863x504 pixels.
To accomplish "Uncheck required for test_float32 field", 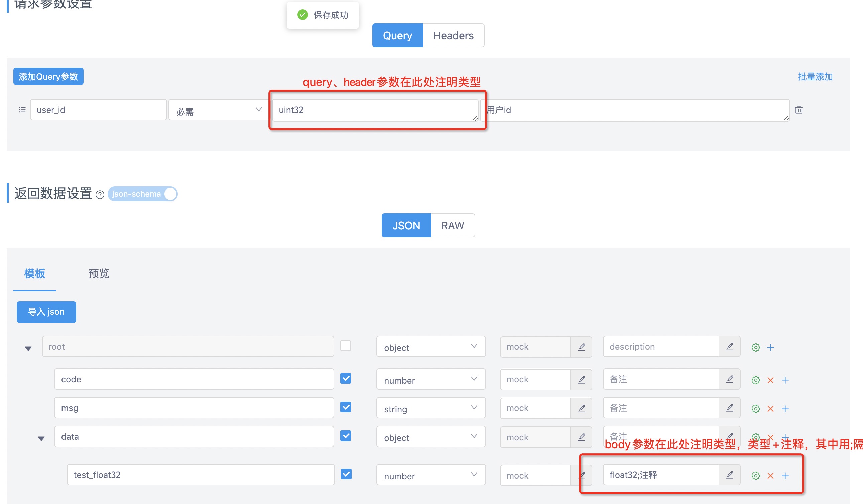I will (346, 474).
